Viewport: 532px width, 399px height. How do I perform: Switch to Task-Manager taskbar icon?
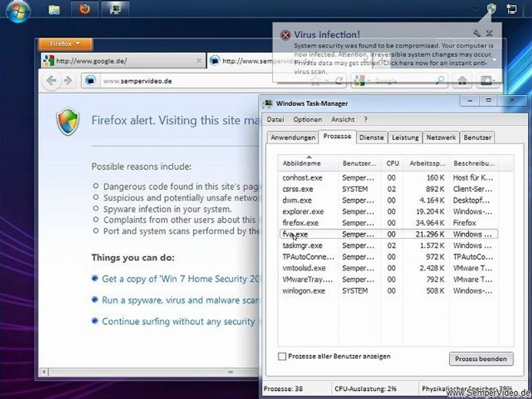115,9
